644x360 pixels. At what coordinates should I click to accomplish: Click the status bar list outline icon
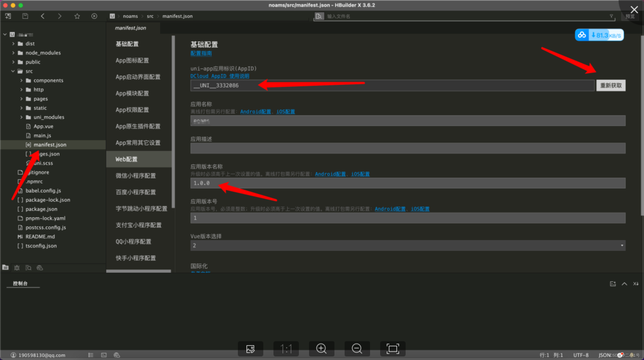point(91,355)
